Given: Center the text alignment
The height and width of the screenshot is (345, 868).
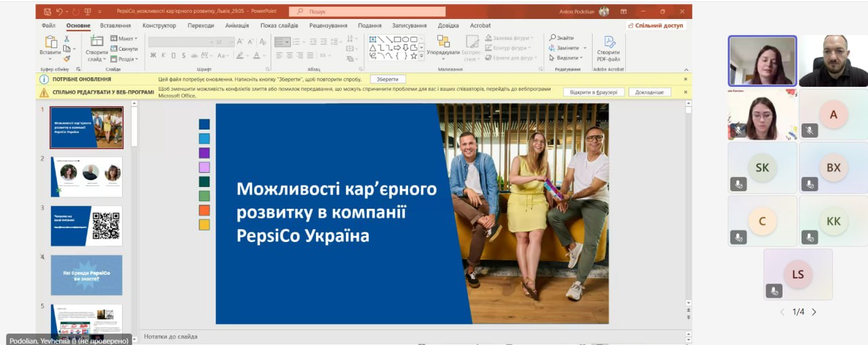Looking at the screenshot, I should point(290,56).
